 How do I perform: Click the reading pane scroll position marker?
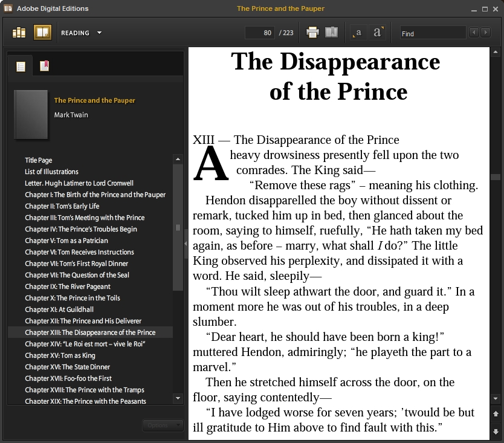[496, 177]
